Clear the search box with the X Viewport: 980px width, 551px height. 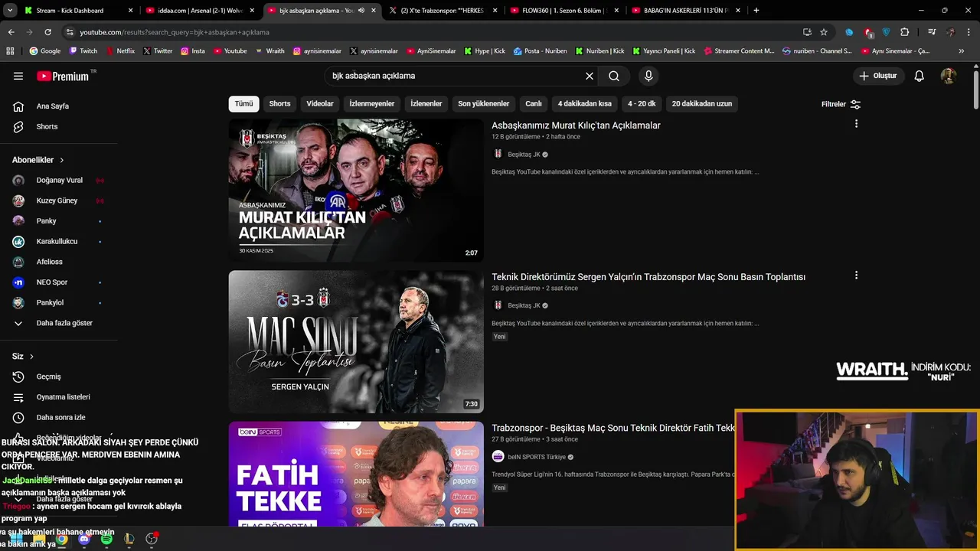click(x=590, y=76)
